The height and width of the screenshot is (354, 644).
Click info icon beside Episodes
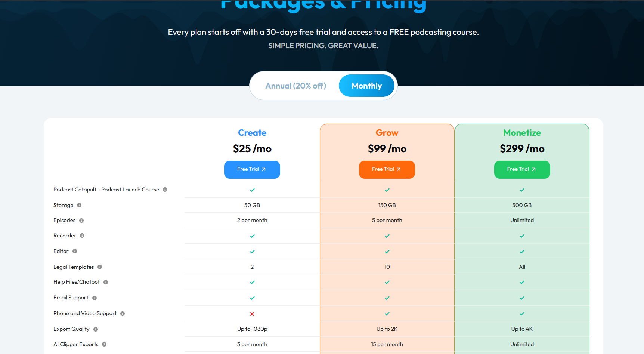coord(81,221)
